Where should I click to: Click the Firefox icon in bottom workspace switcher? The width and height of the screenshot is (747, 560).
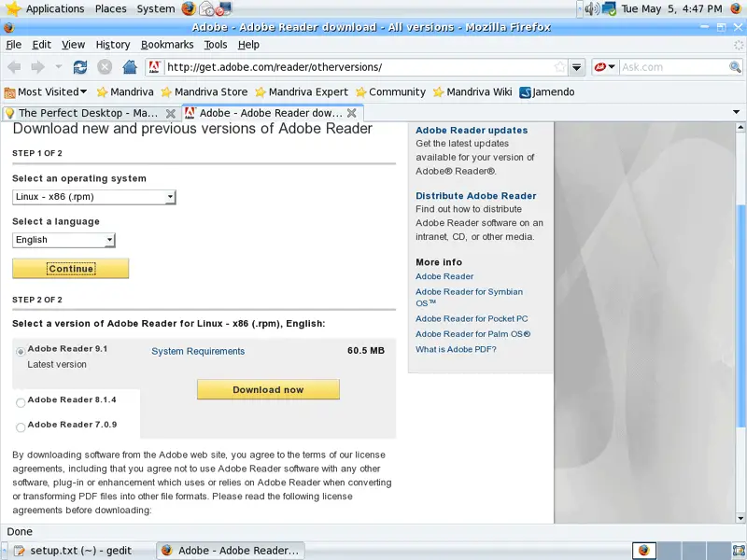(644, 551)
